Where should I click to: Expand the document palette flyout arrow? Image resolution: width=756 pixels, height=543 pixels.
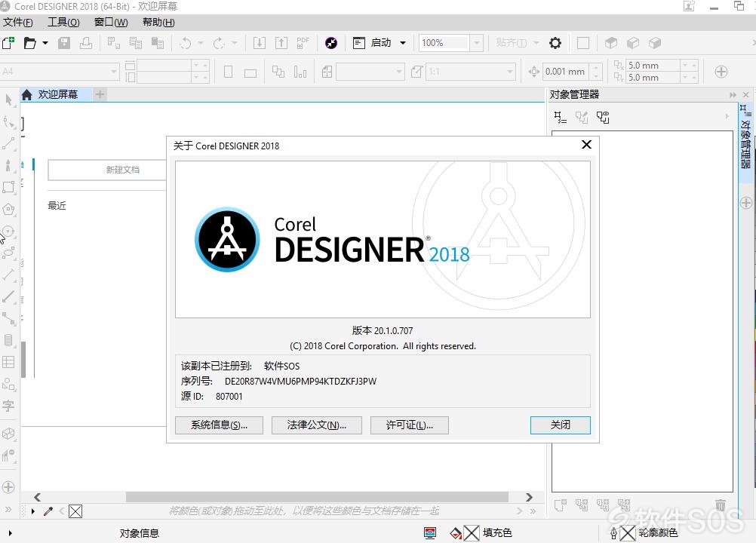coord(32,511)
